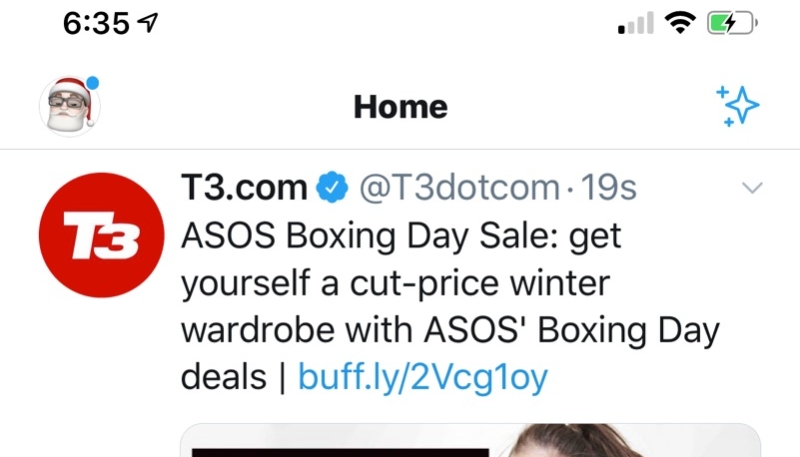Tap the Home title in header
This screenshot has height=457, width=800.
[400, 106]
